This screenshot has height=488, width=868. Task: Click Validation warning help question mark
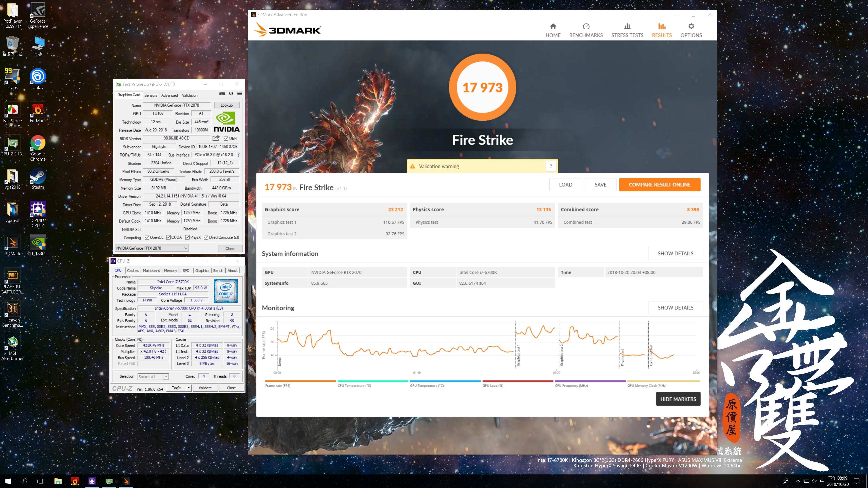(551, 166)
